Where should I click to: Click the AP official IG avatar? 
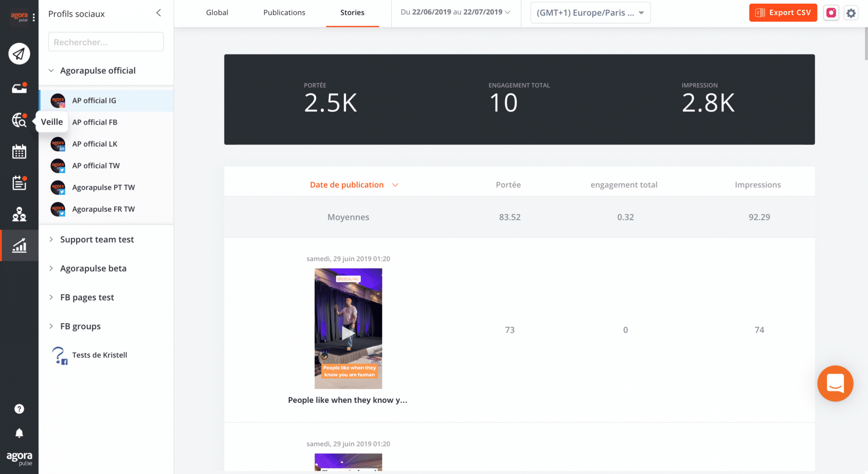(58, 100)
